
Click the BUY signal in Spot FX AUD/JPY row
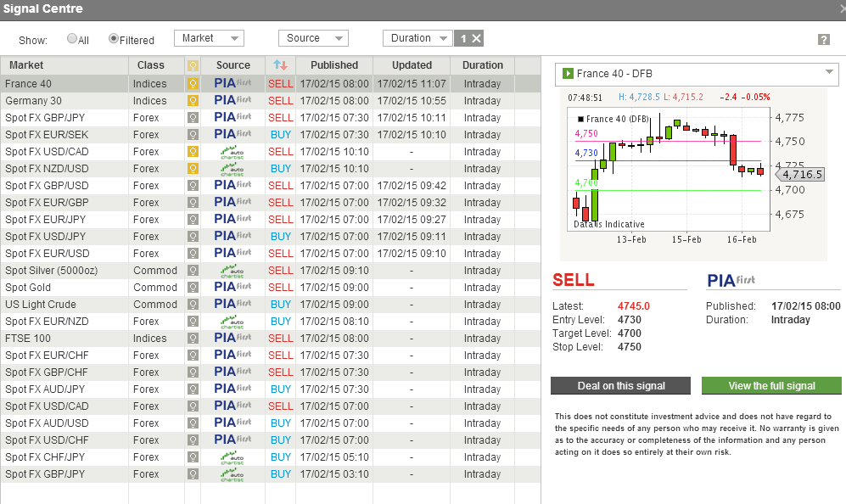tap(281, 389)
